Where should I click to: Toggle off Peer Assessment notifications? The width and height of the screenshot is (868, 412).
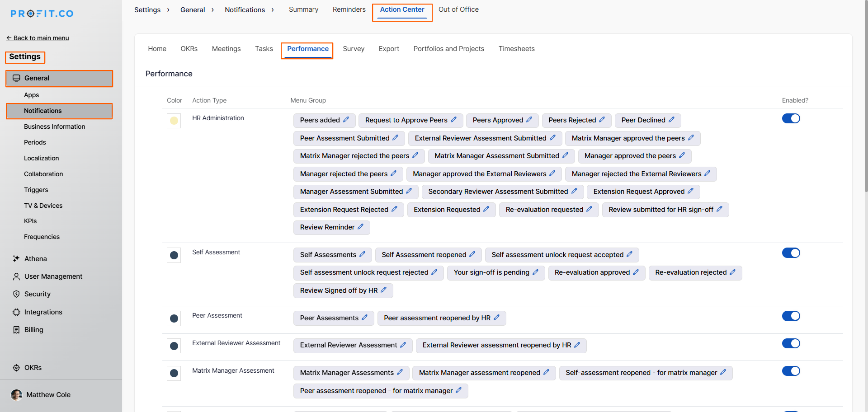click(791, 316)
